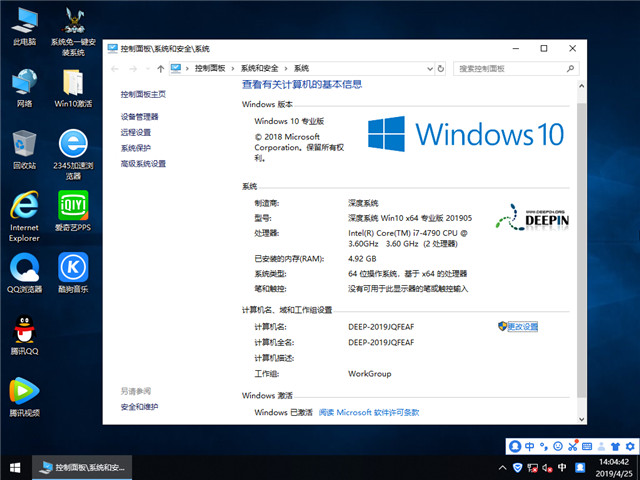Click the 中 language indicator in system tray
The height and width of the screenshot is (480, 640).
point(562,467)
